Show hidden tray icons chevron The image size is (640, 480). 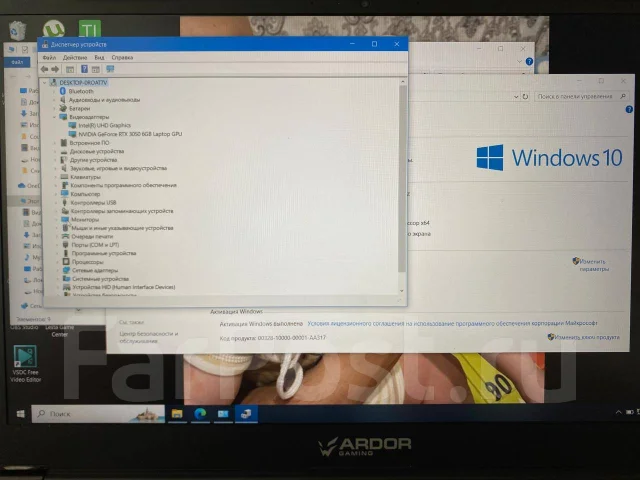pyautogui.click(x=618, y=412)
